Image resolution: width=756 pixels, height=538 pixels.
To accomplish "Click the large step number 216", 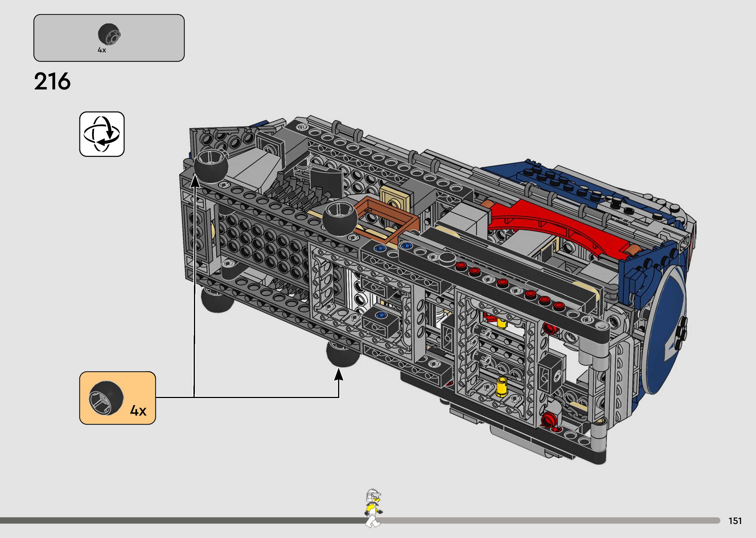I will (52, 82).
